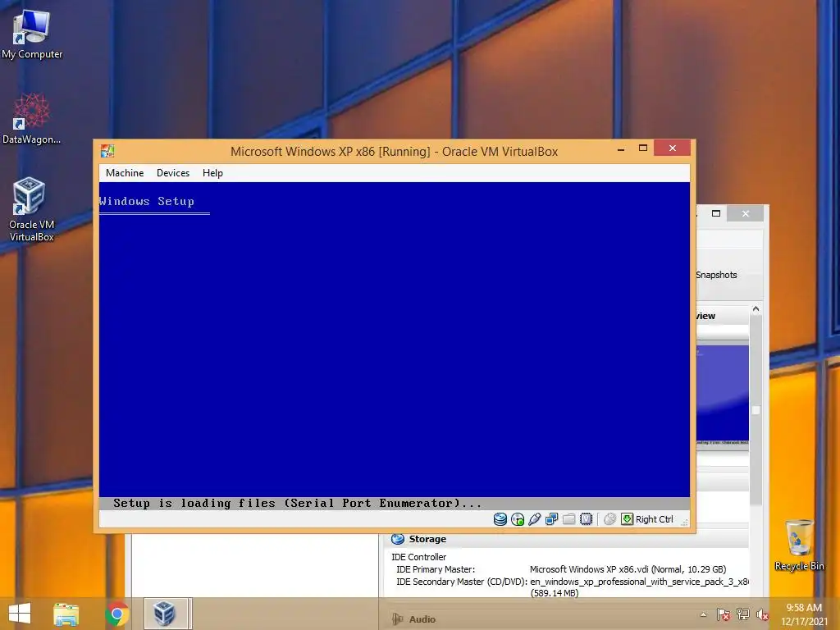Open the My Computer desktop shortcut
This screenshot has width=840, height=630.
click(x=32, y=34)
